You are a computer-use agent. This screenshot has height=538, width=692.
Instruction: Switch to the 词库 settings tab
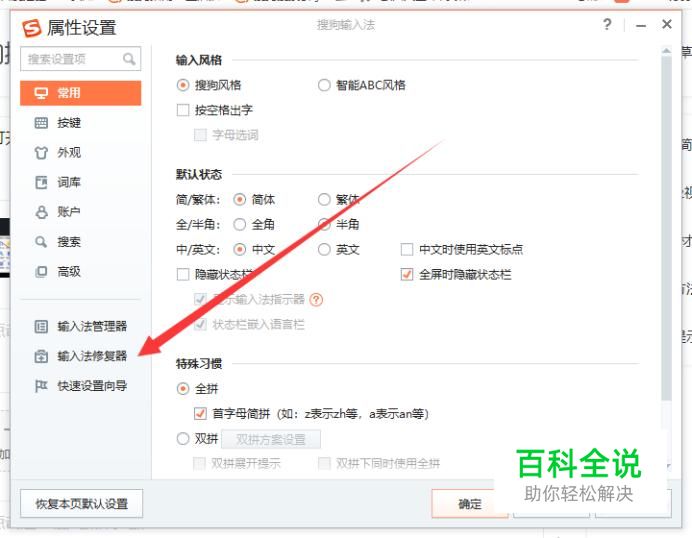pyautogui.click(x=81, y=182)
